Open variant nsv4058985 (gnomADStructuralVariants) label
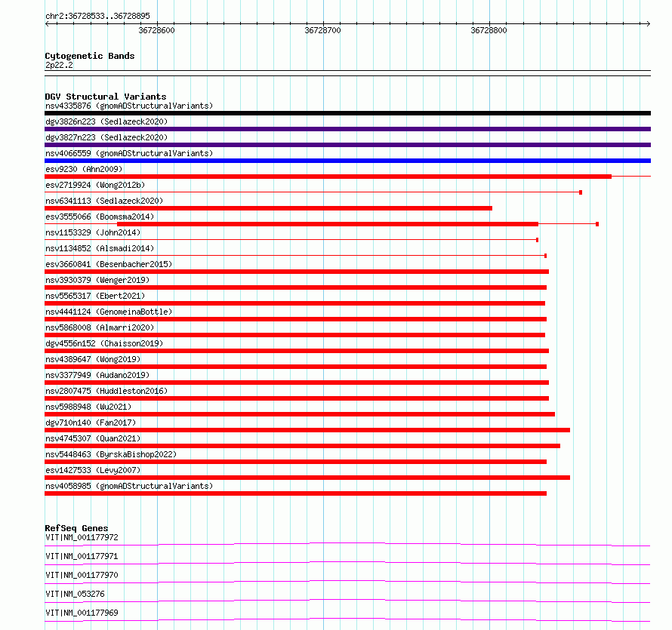The image size is (672, 630). point(129,486)
